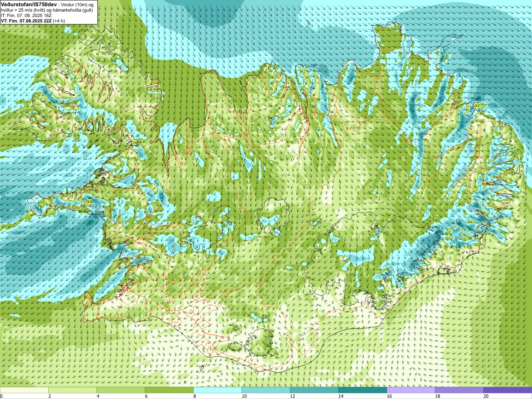532x399 pixels.
Task: Click the legend tick label 8
Action: [195, 396]
